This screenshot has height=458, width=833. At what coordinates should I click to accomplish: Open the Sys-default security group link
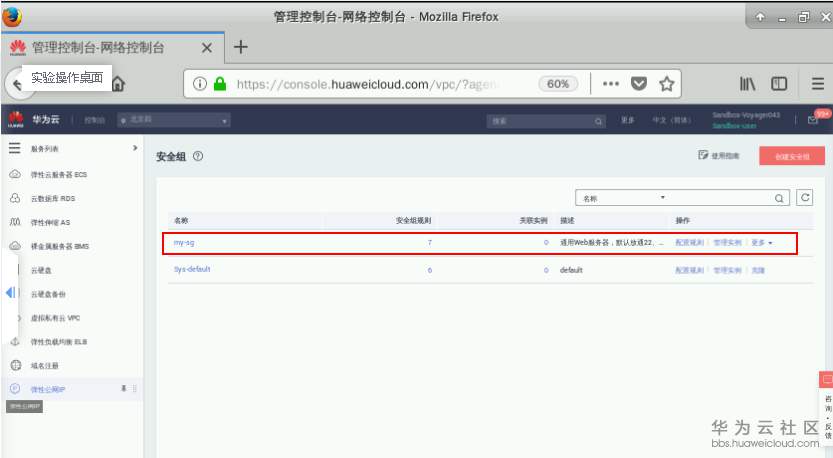tap(192, 269)
